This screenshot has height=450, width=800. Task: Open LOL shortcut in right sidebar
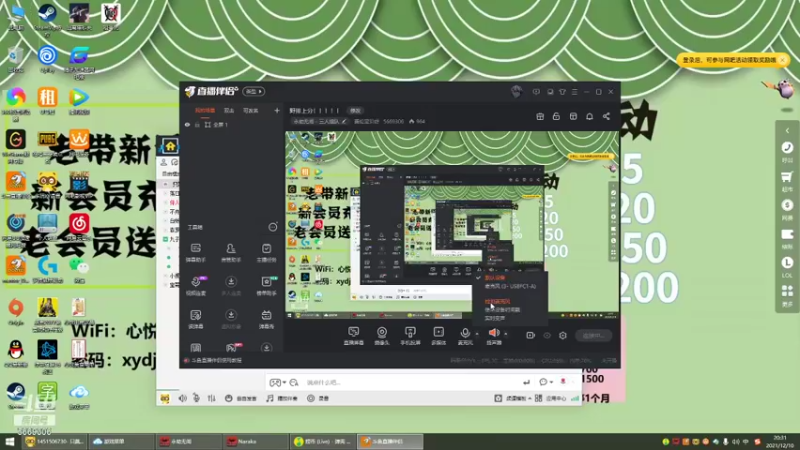pyautogui.click(x=787, y=267)
